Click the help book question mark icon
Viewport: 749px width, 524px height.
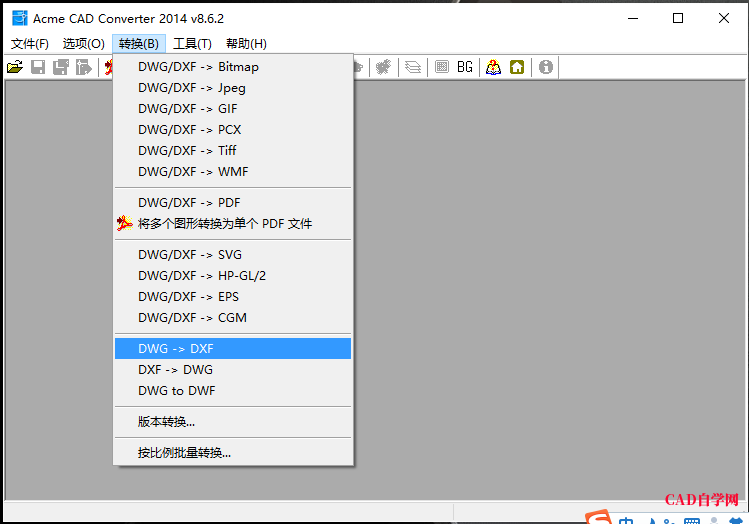[x=493, y=67]
